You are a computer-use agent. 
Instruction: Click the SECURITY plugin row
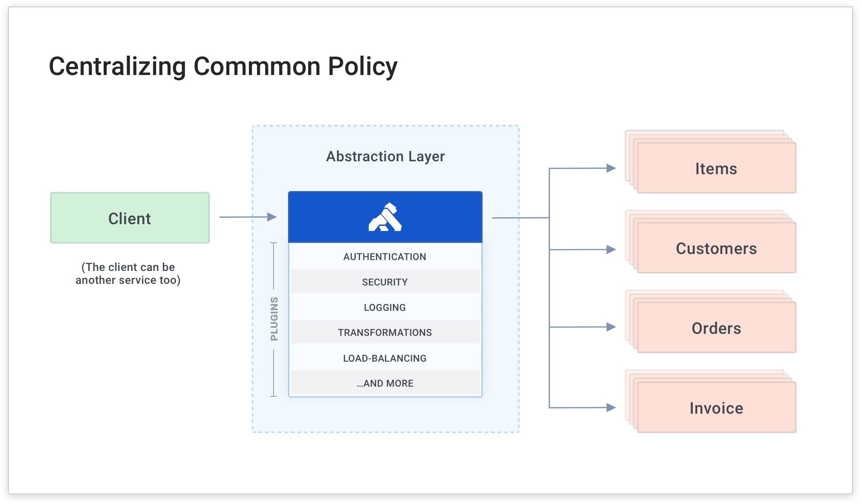pyautogui.click(x=385, y=282)
